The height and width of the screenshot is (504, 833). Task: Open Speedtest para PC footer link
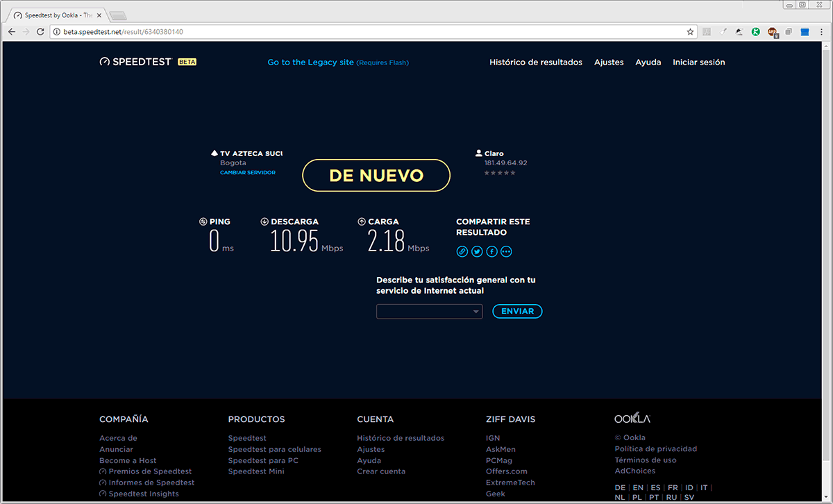[263, 460]
